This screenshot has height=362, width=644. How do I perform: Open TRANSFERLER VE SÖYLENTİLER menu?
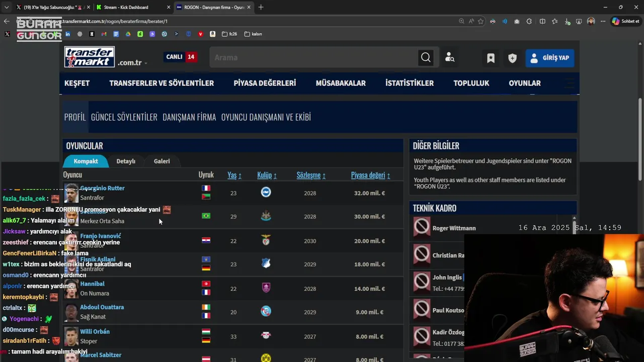tap(162, 83)
